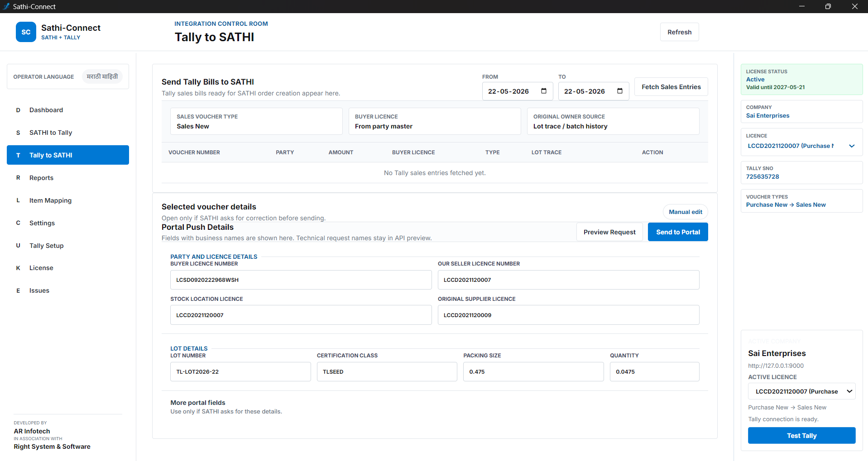868x461 pixels.
Task: Click the 'ACTION' column header
Action: click(x=652, y=152)
